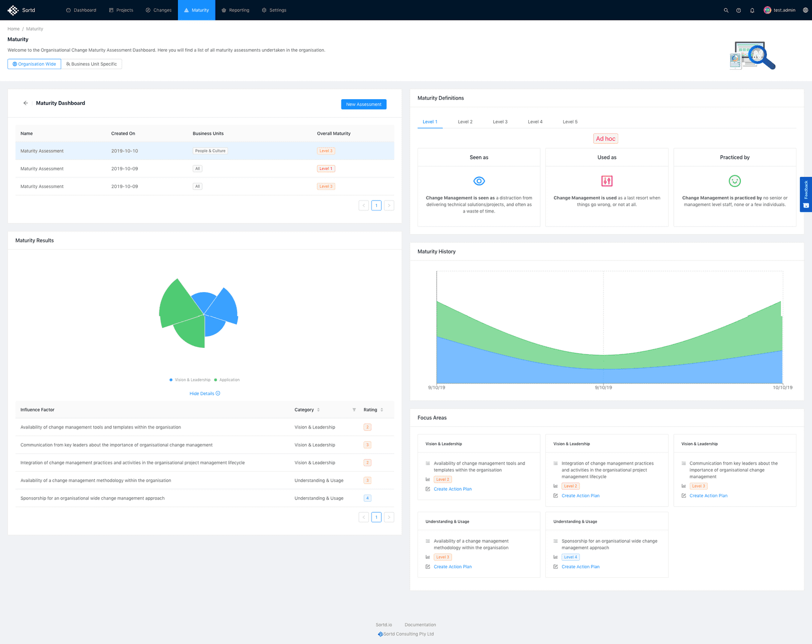The width and height of the screenshot is (812, 644).
Task: Open the Documentation footer link
Action: 420,625
